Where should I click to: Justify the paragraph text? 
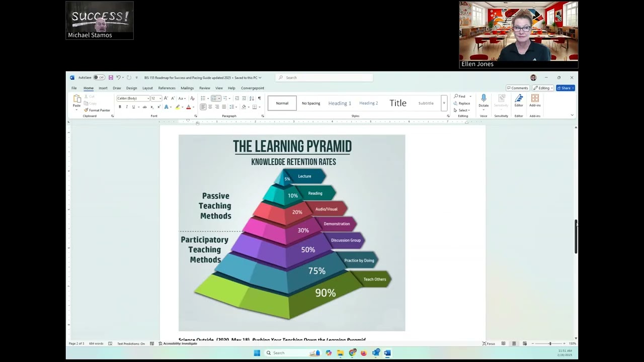224,107
